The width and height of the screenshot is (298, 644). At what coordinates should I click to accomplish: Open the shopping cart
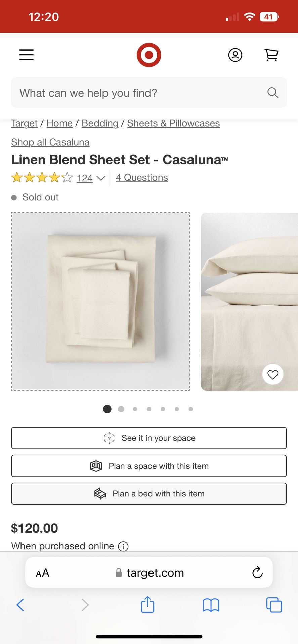(271, 55)
